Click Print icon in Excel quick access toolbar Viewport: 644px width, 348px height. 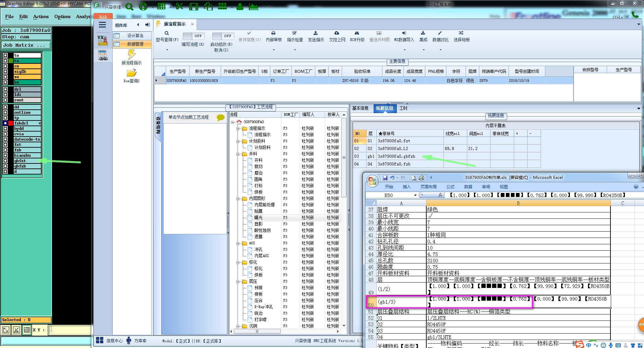point(422,178)
